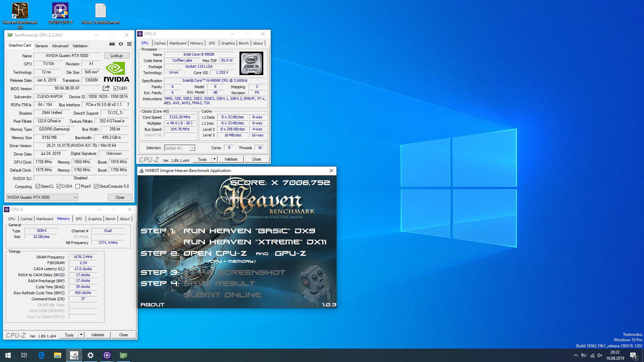Open the Bench tab in upper CPU-Z

[x=244, y=43]
